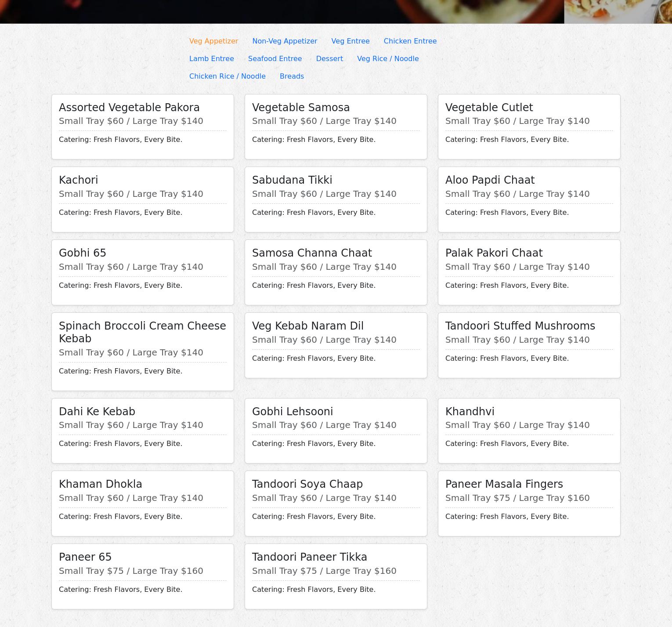Viewport: 672px width, 627px height.
Task: Show the Breads category
Action: coord(292,76)
